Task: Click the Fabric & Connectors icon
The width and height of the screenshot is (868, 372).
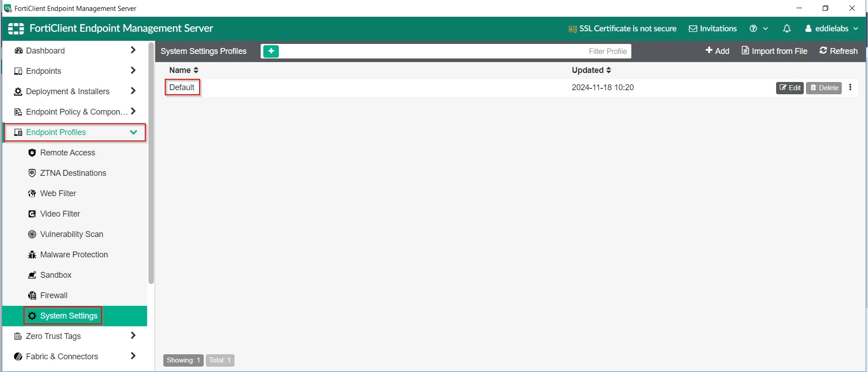Action: tap(19, 357)
